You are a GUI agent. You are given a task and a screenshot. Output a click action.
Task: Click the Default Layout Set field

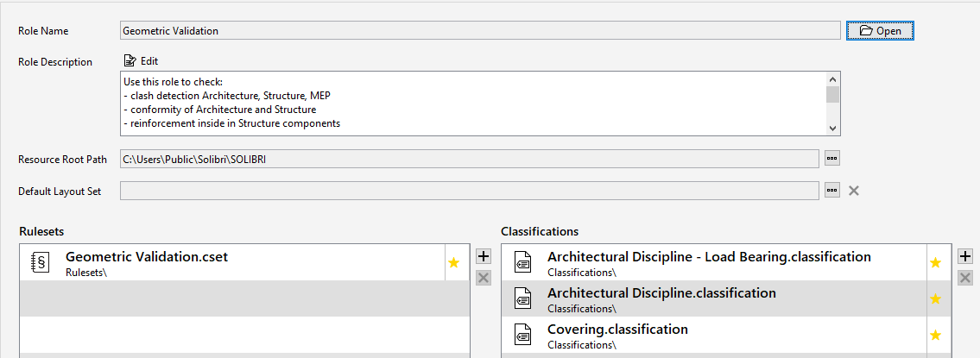coord(470,191)
